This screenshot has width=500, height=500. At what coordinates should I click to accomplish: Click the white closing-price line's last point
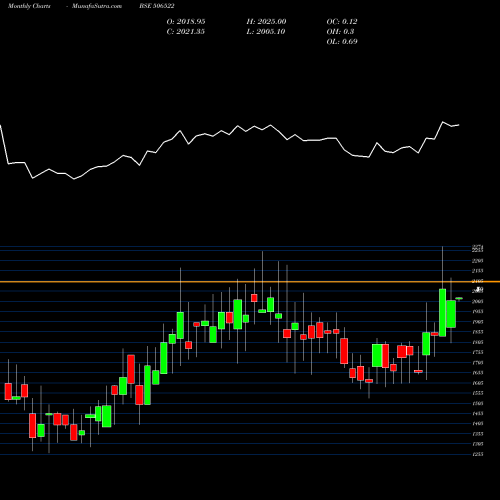coord(459,125)
